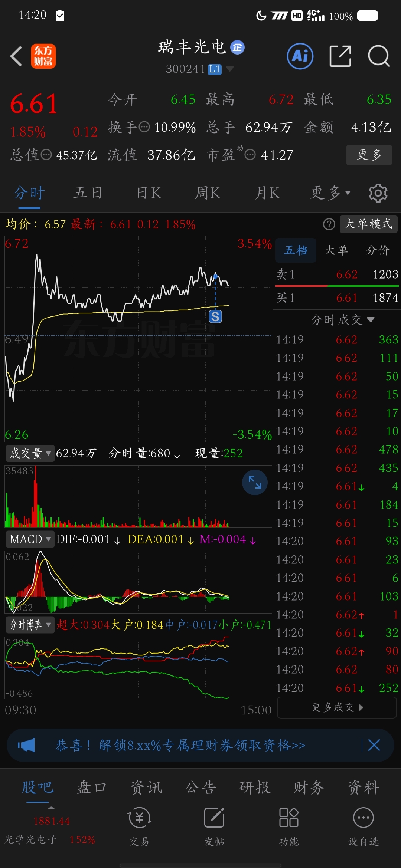The image size is (401, 868).
Task: Tap 卖1 ask row 6.62
Action: click(x=337, y=274)
